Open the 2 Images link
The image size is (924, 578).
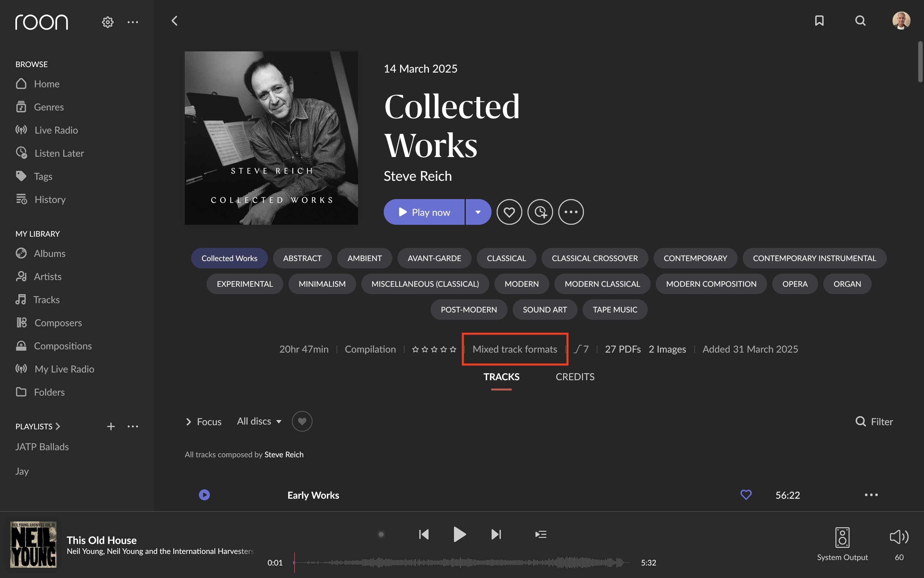click(667, 349)
